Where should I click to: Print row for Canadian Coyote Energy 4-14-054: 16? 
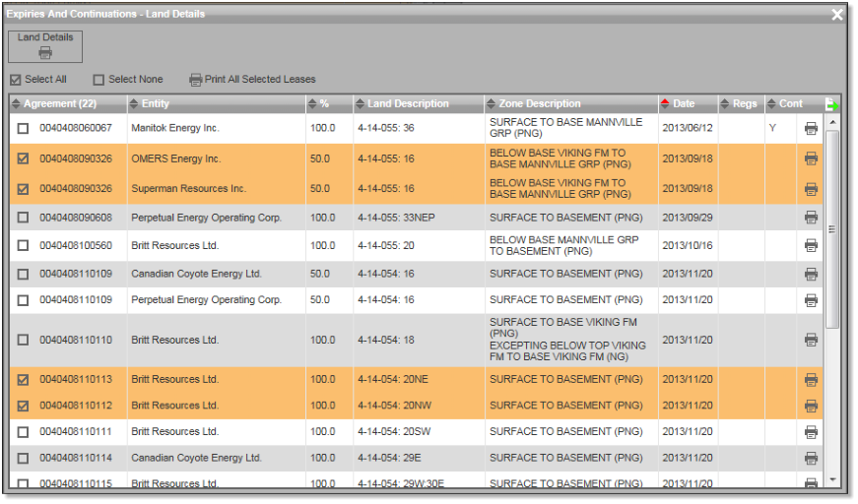(811, 274)
